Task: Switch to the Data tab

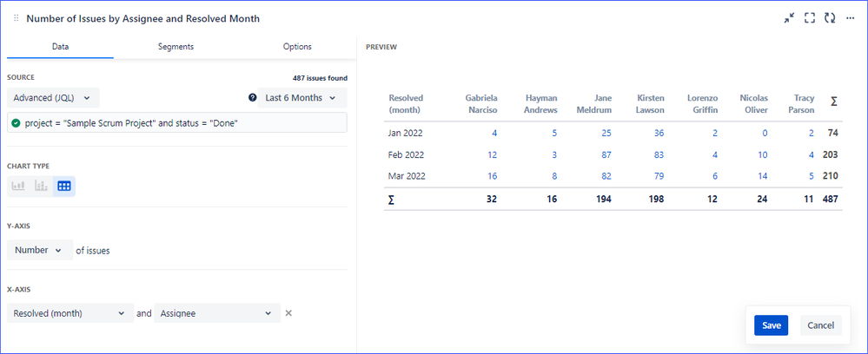Action: point(60,47)
